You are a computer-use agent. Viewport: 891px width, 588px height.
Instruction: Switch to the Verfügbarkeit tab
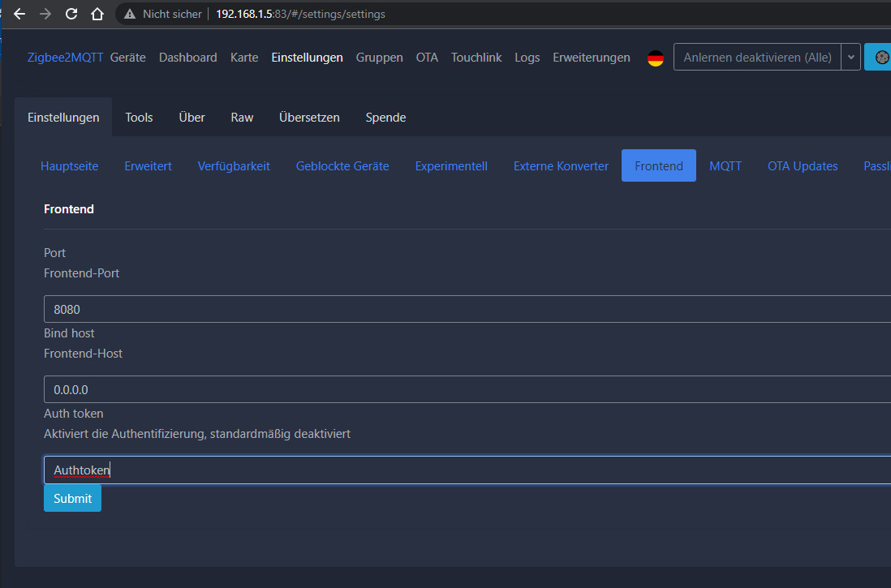234,166
